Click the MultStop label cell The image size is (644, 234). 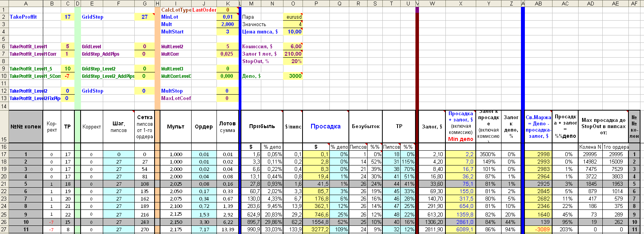176,91
